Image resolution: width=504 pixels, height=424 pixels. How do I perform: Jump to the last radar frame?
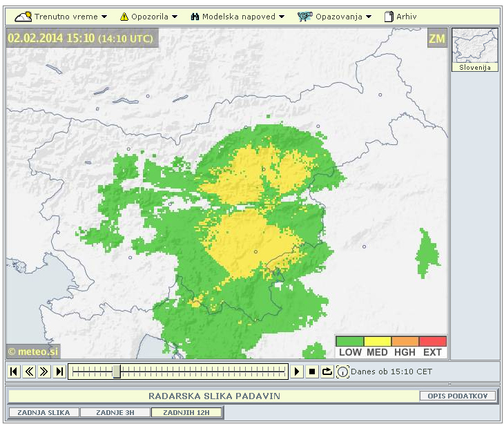60,372
